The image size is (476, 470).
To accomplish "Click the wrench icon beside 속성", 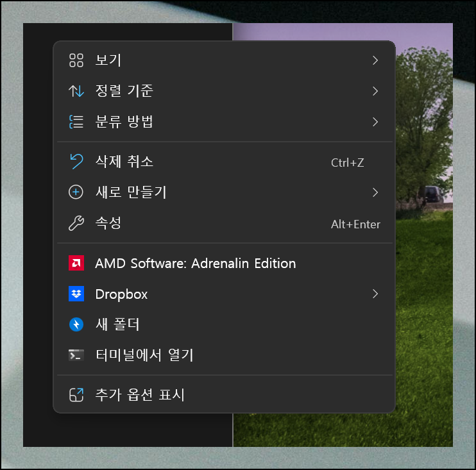I will [76, 223].
